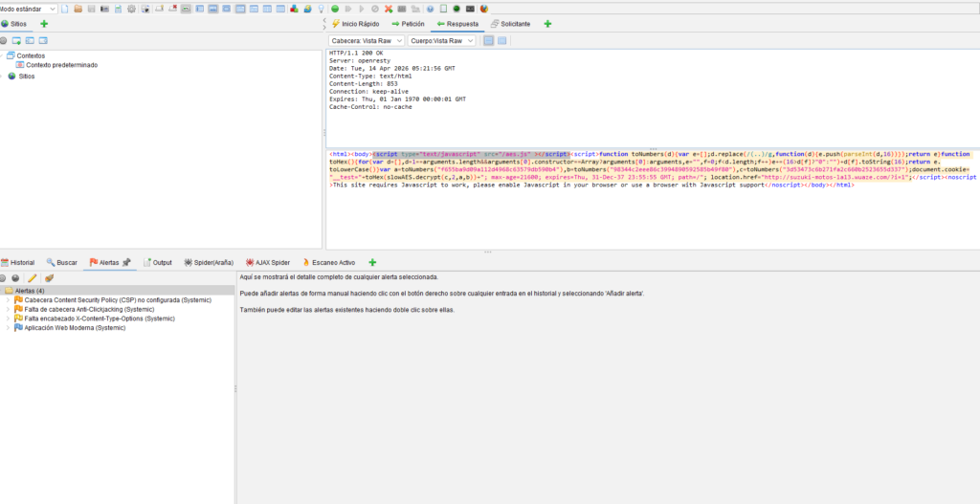Image resolution: width=980 pixels, height=504 pixels.
Task: Toggle the lightbulb tips button
Action: click(x=322, y=9)
